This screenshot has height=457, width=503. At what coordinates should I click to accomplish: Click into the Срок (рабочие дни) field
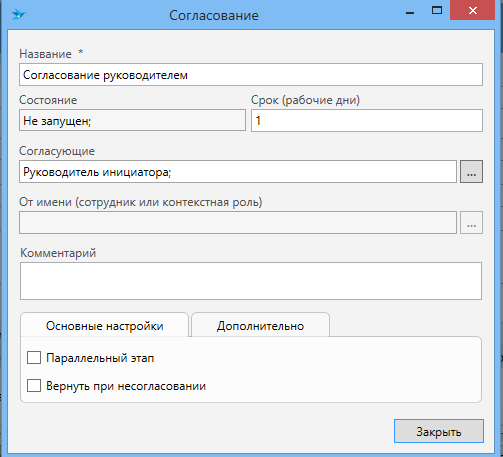click(x=367, y=120)
